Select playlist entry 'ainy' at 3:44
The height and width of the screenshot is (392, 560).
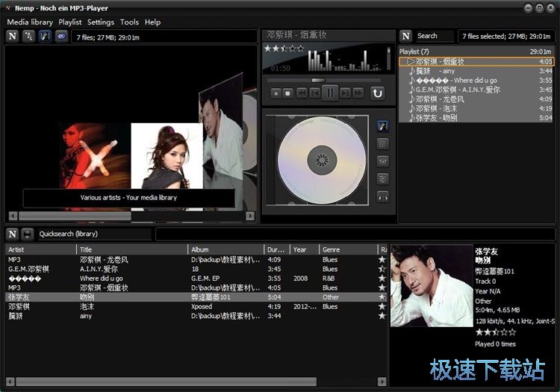click(x=476, y=71)
